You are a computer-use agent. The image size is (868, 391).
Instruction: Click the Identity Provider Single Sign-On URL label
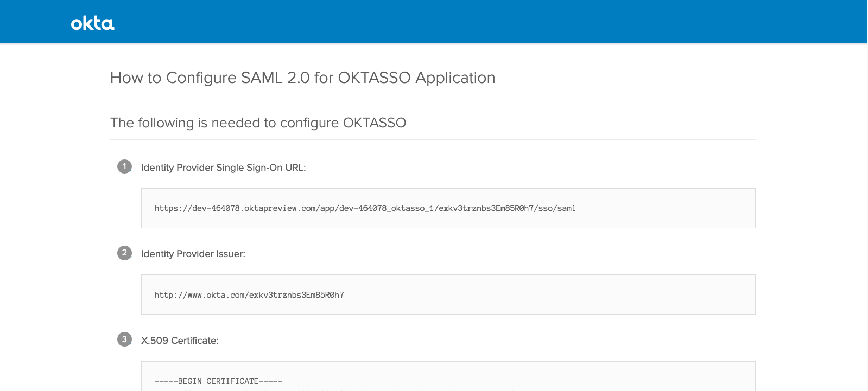(x=223, y=168)
